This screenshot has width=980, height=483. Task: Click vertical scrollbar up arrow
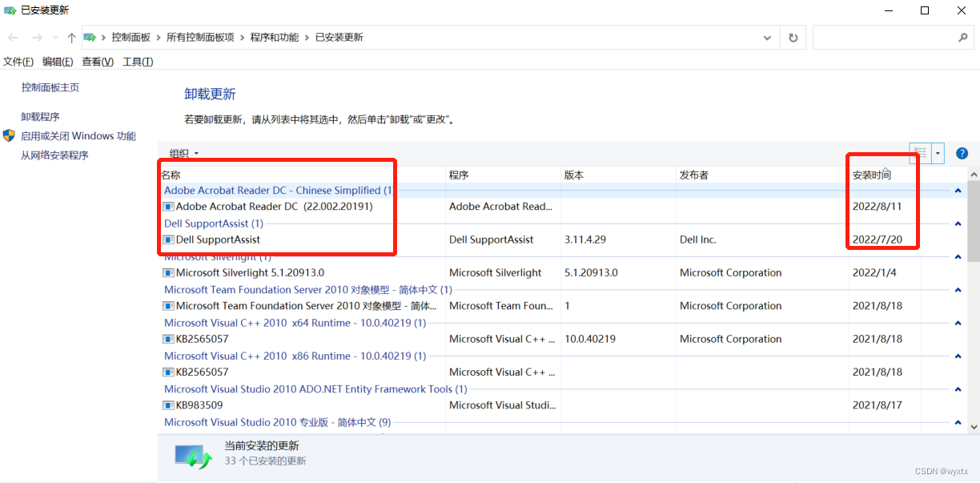[974, 174]
